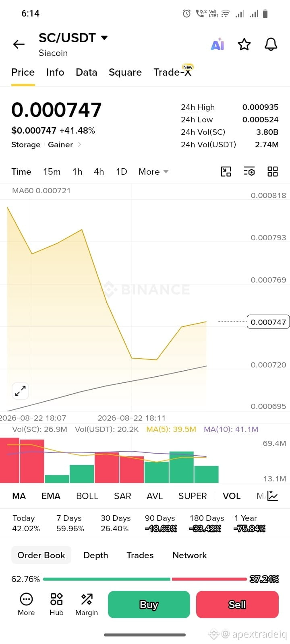Tap the 24h High value 0.000935
The width and height of the screenshot is (290, 644).
click(260, 107)
